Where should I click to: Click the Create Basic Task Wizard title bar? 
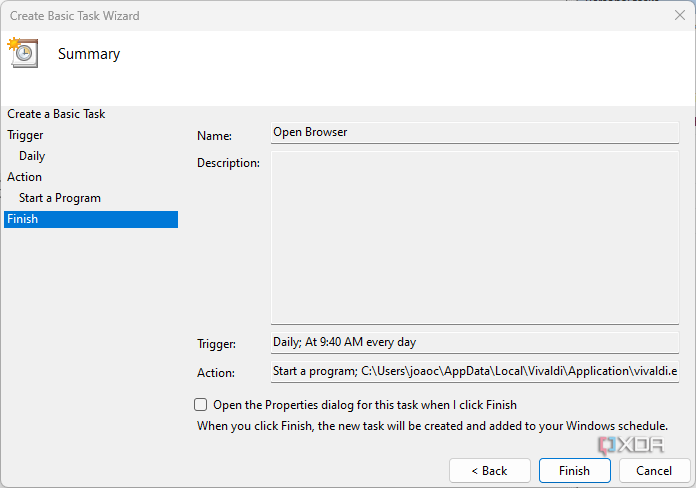[x=300, y=15]
